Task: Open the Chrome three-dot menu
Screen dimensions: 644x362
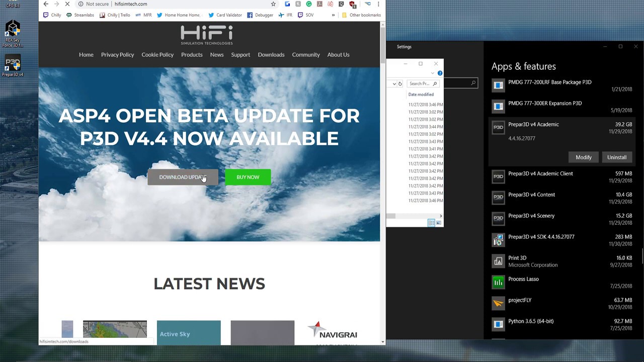Action: point(378,4)
